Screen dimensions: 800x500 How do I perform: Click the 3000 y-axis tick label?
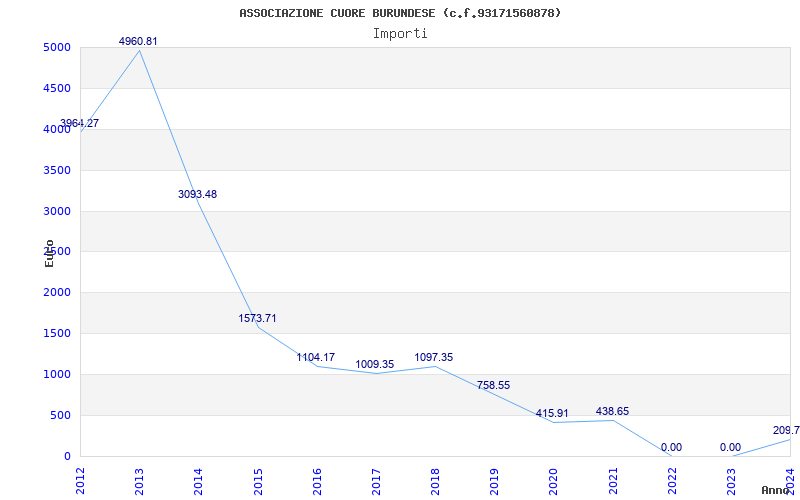click(57, 211)
